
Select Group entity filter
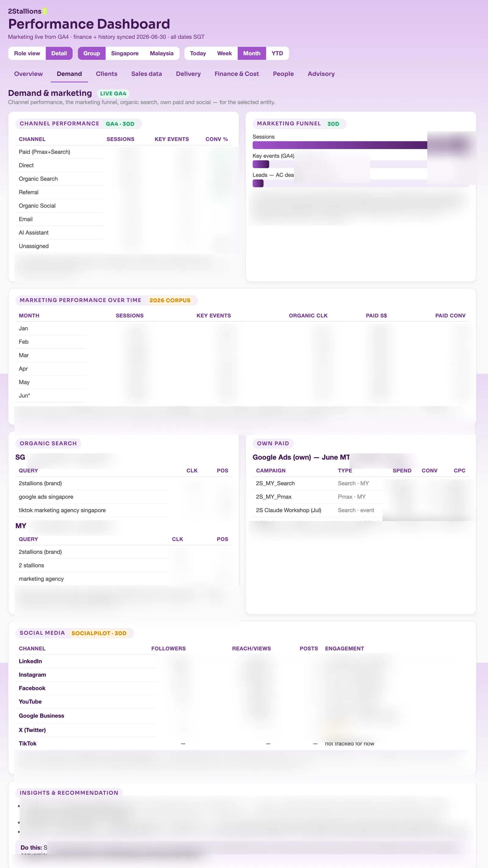click(x=91, y=53)
